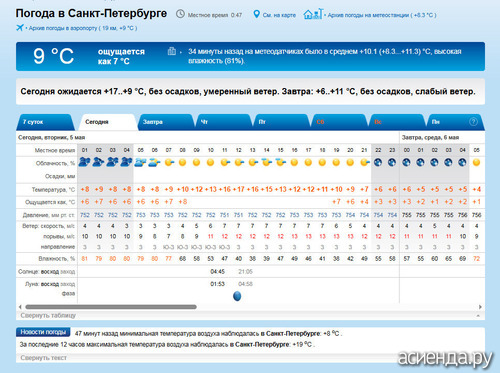Click the weather station house icon

click(x=313, y=14)
